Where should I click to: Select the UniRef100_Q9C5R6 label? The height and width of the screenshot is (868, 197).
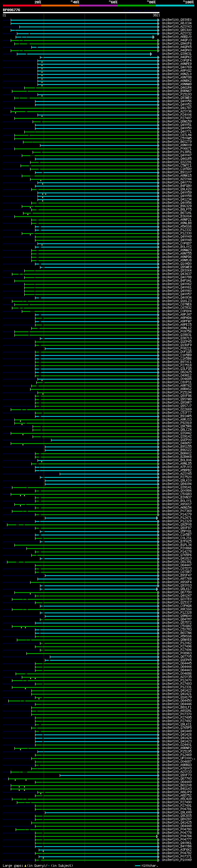pyautogui.click(x=177, y=426)
